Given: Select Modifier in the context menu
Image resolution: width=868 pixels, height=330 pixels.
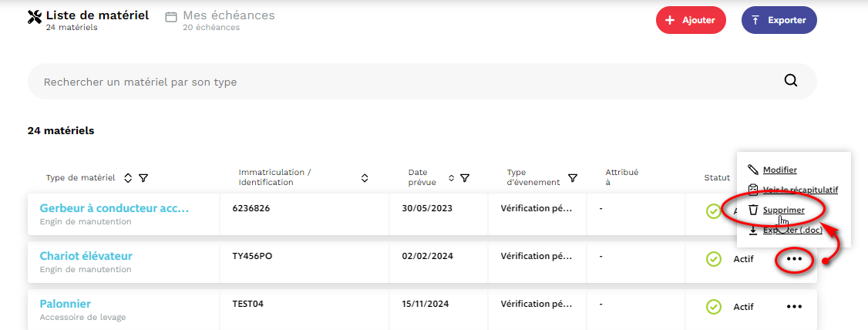Looking at the screenshot, I should pyautogui.click(x=779, y=170).
